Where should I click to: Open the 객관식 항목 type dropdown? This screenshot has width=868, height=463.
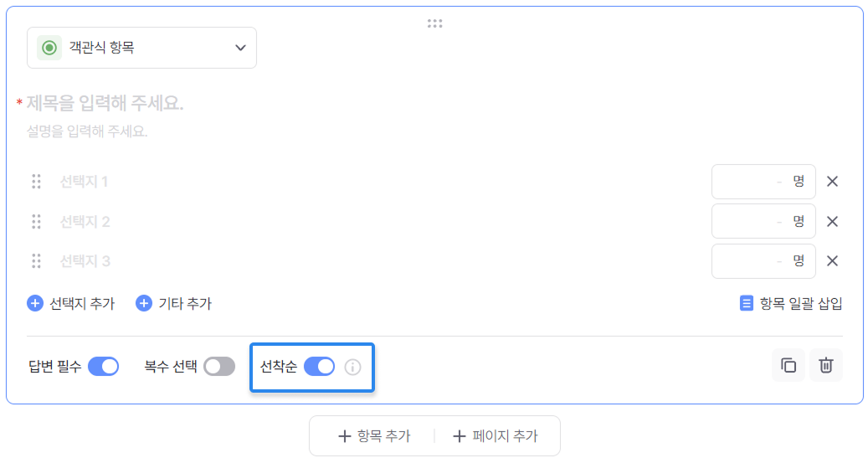click(142, 48)
